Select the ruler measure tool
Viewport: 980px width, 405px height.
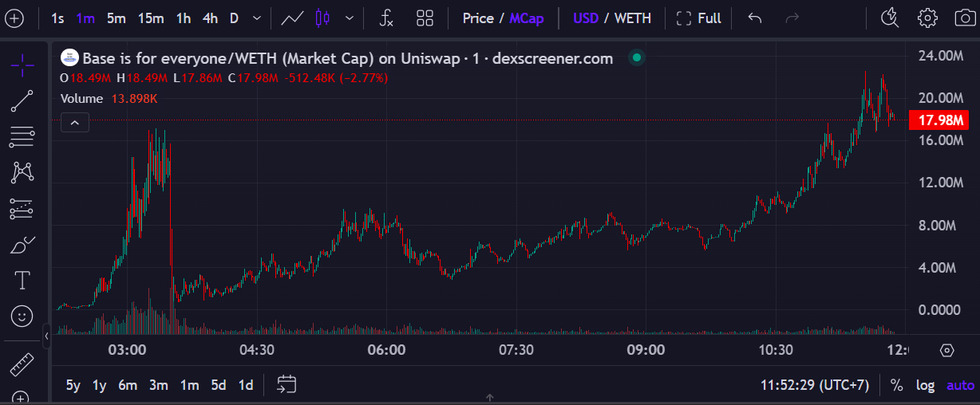tap(22, 364)
